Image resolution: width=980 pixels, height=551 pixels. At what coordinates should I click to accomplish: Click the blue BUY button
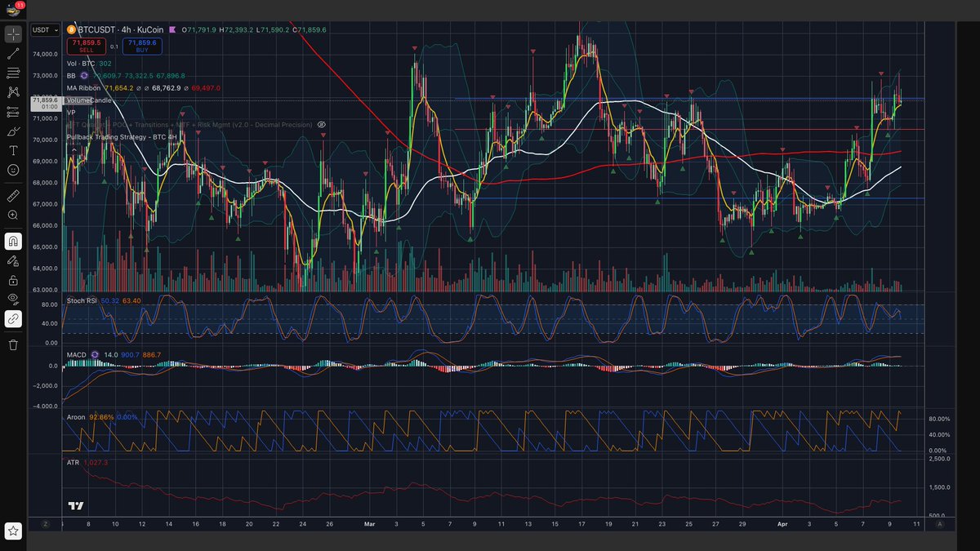point(142,45)
